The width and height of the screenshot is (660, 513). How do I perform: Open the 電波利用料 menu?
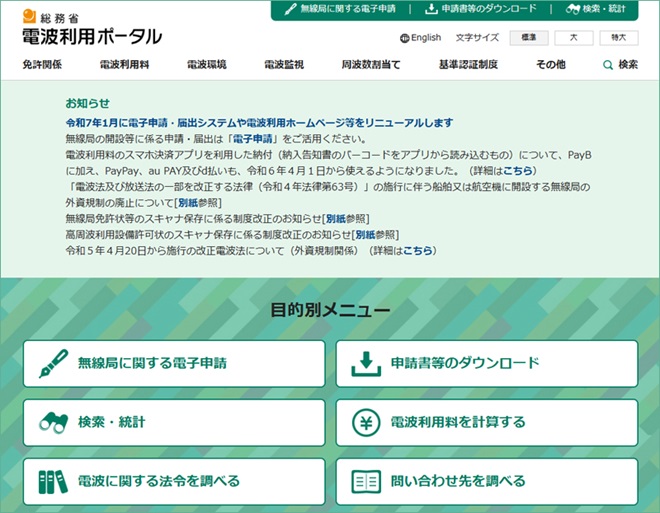coord(124,65)
